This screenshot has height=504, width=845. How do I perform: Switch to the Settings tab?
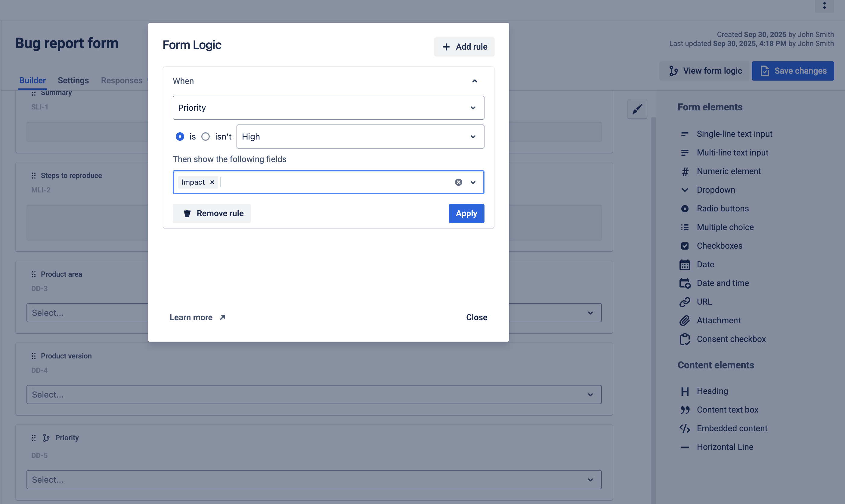click(73, 81)
